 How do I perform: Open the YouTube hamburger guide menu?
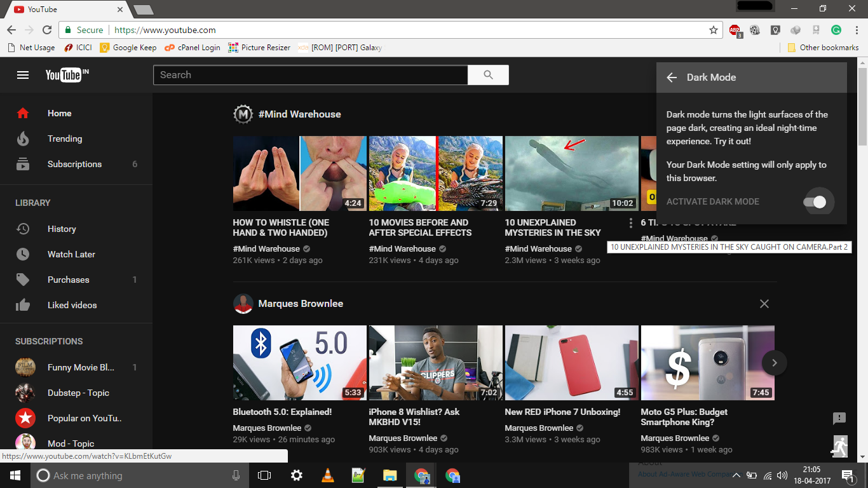click(x=23, y=75)
